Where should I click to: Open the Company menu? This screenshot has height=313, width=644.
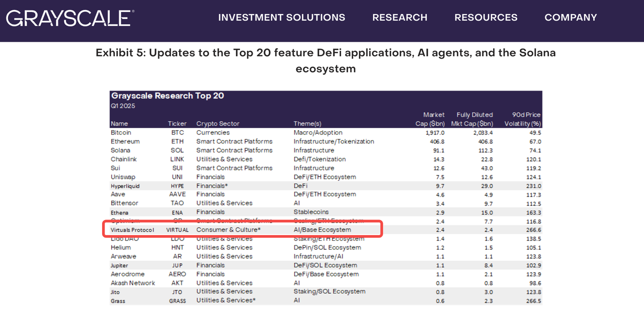[571, 18]
